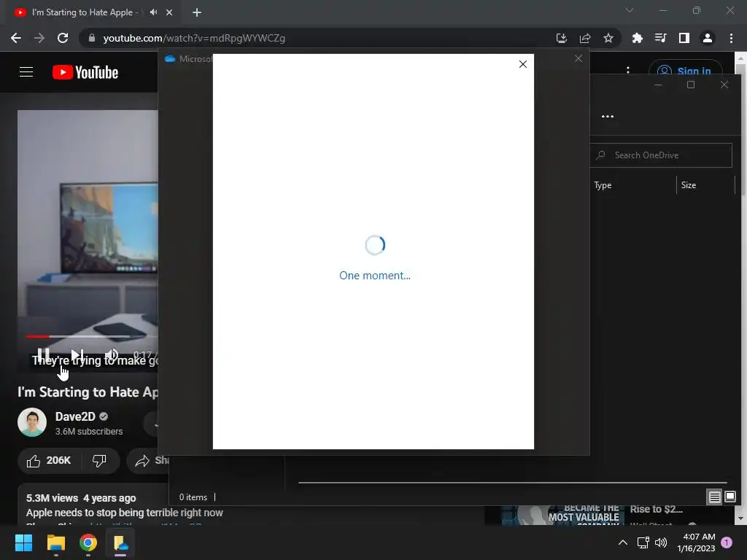747x560 pixels.
Task: Open Chrome profile icon
Action: click(708, 38)
